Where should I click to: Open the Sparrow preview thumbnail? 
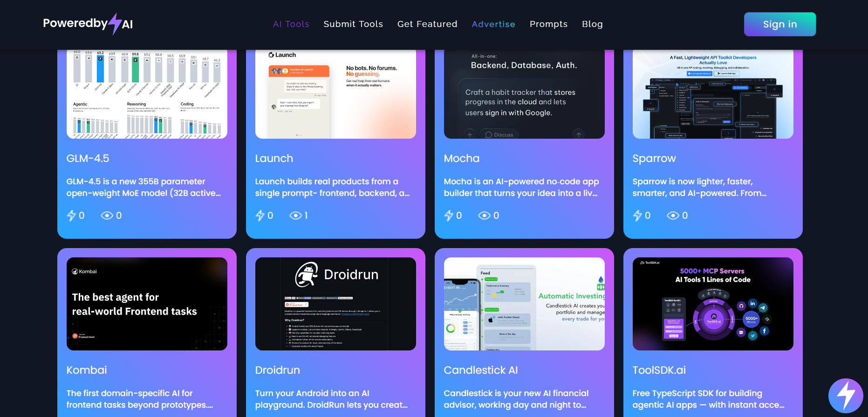[713, 94]
